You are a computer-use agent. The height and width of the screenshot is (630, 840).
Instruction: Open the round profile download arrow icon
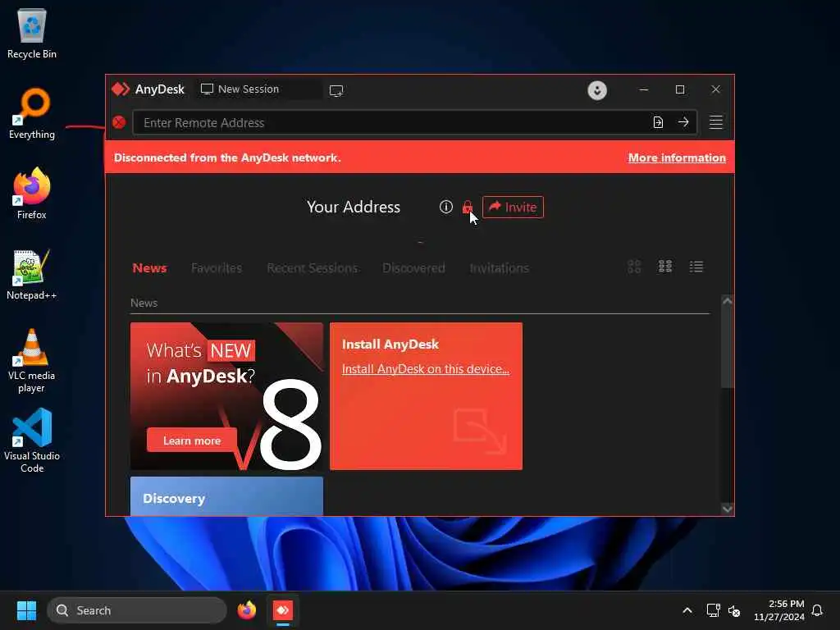point(597,90)
